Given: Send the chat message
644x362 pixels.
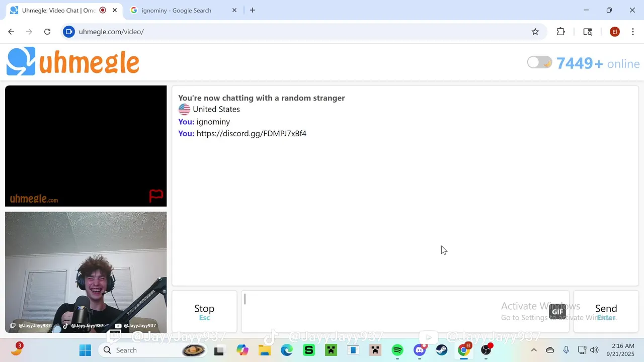Looking at the screenshot, I should click(606, 311).
